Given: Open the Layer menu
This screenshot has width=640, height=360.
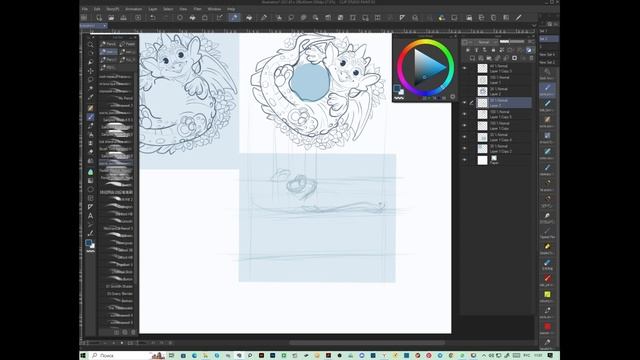Looking at the screenshot, I should pyautogui.click(x=153, y=9).
